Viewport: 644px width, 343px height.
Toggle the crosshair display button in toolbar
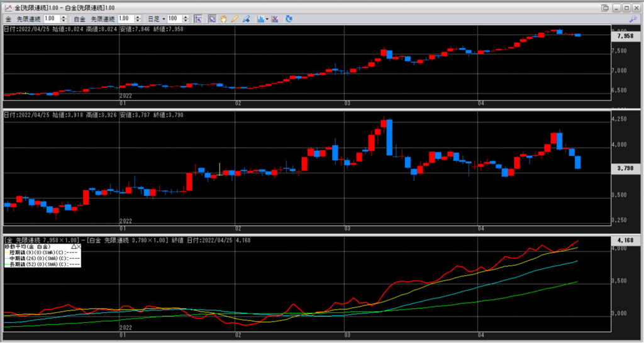click(197, 19)
